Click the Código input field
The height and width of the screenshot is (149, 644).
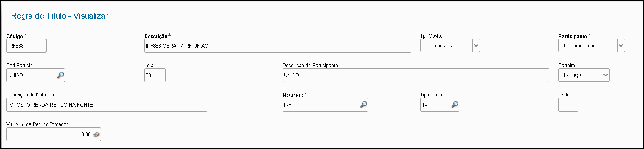point(26,46)
